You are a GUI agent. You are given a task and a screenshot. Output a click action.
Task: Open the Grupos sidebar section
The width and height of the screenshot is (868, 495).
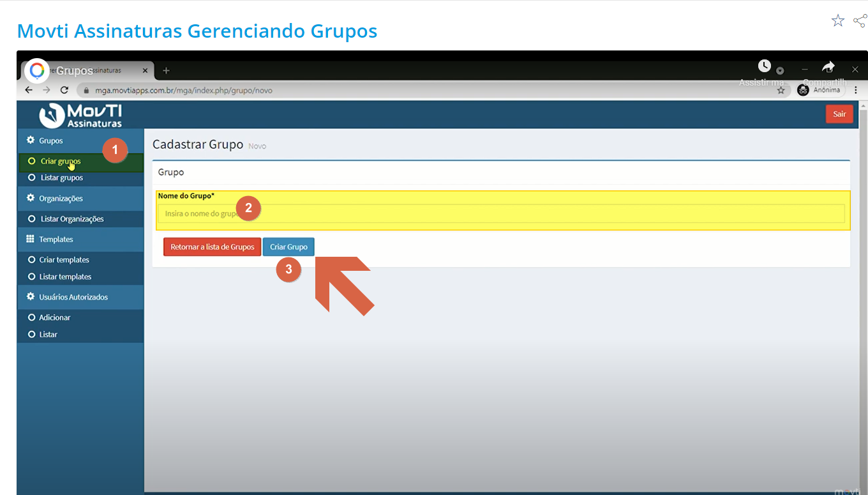80,141
